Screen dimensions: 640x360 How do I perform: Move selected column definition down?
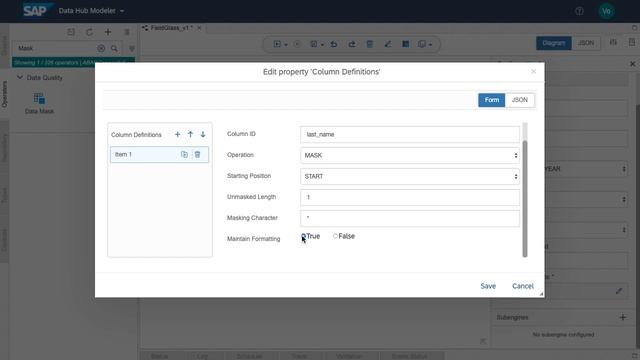coord(203,134)
